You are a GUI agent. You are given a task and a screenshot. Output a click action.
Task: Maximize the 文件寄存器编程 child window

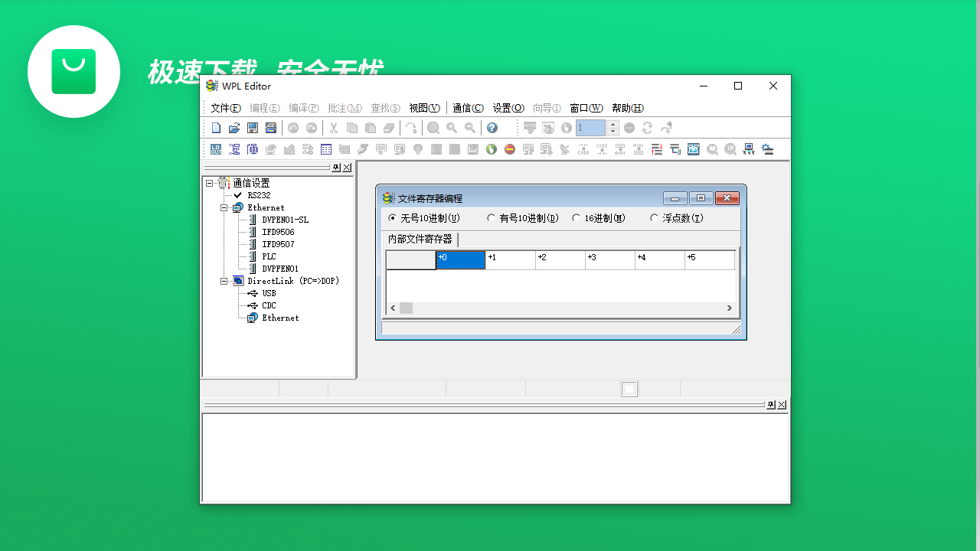701,198
